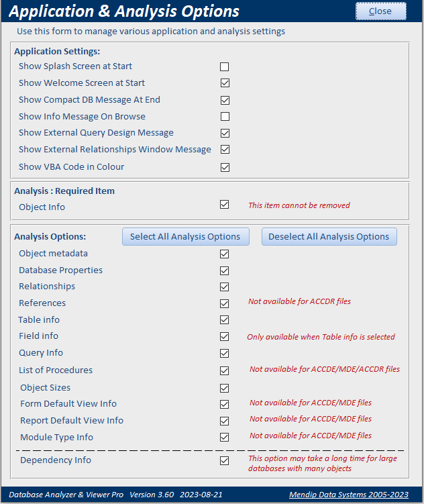The height and width of the screenshot is (504, 424).
Task: Click the 'This item cannot be removed' note
Action: tap(299, 205)
